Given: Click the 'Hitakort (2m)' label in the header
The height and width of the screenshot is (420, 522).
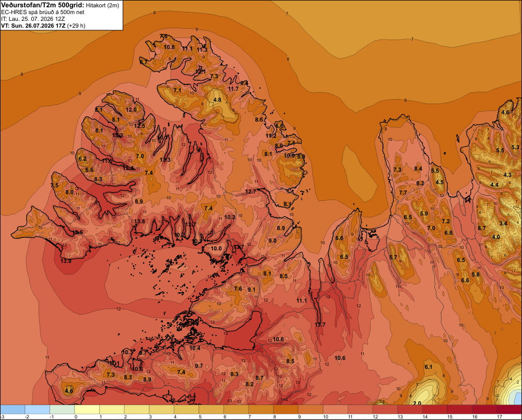Looking at the screenshot, I should (102, 5).
